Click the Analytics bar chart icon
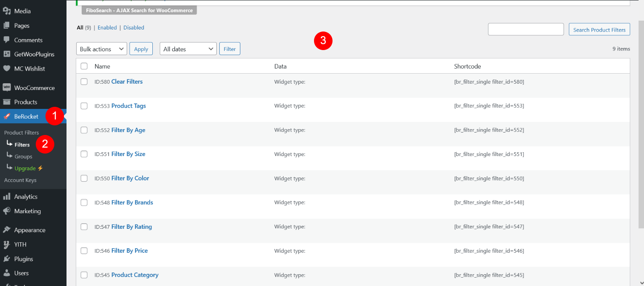Viewport: 644px width, 286px height. [7, 197]
